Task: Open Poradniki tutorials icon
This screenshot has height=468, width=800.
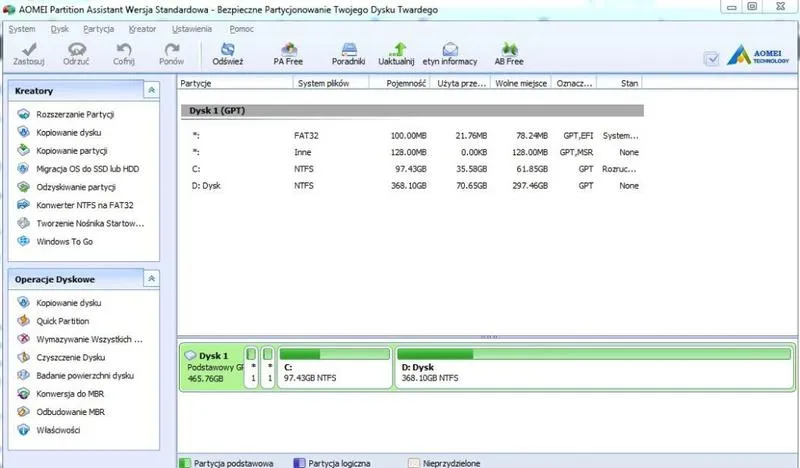Action: (349, 49)
